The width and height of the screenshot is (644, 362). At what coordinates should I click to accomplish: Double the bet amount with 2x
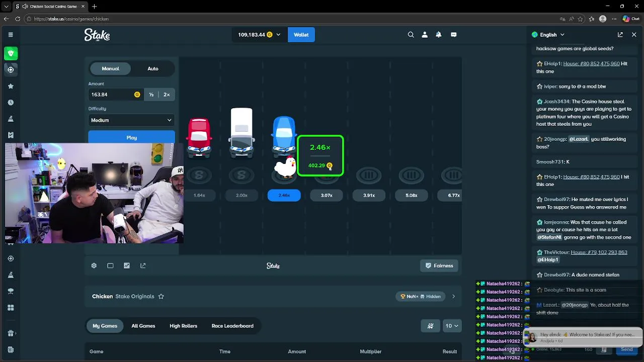pyautogui.click(x=167, y=95)
